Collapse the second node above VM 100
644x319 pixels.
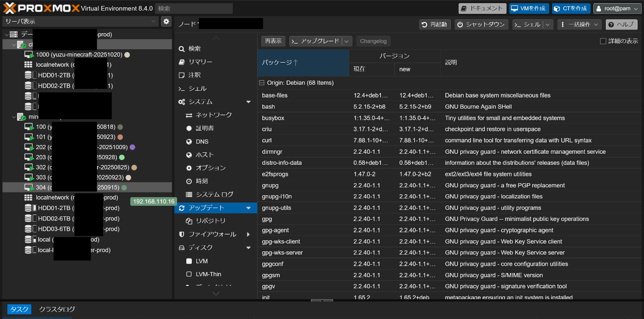[x=14, y=117]
